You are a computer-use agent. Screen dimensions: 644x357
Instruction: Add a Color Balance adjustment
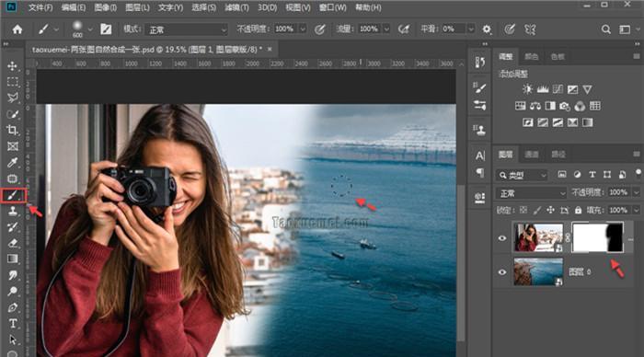[x=535, y=106]
